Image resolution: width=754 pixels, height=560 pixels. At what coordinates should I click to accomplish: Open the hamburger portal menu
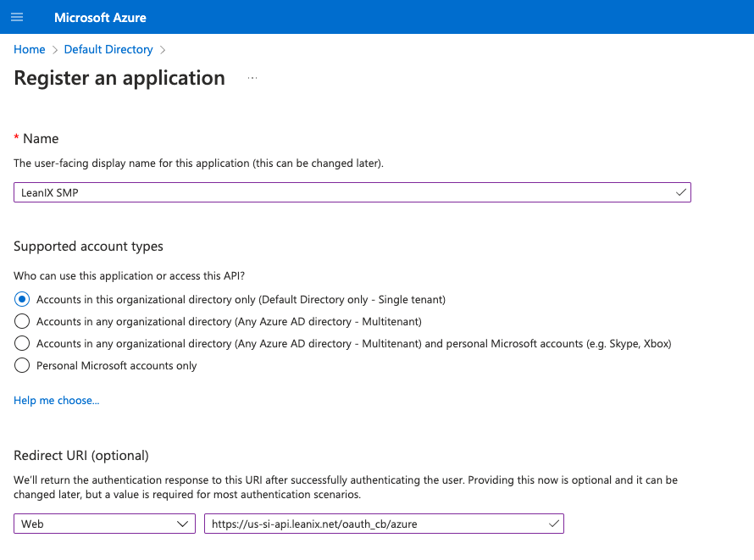pos(17,17)
